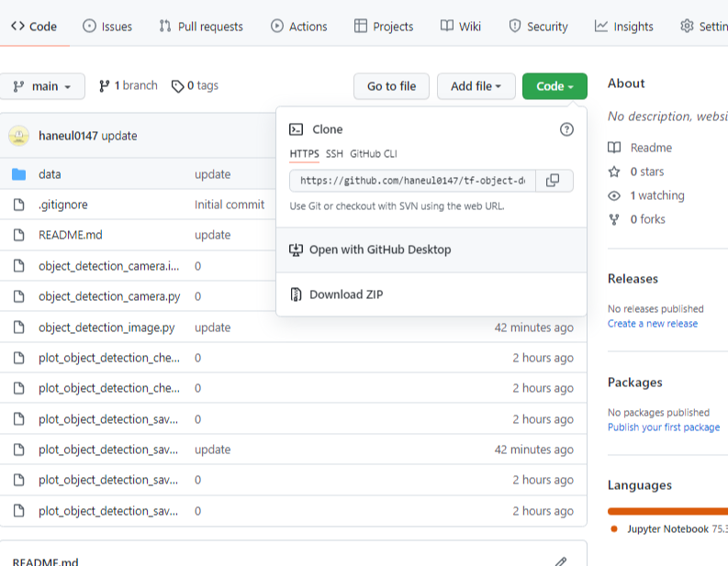Click the pencil edit icon for README.md
The height and width of the screenshot is (566, 728).
[561, 561]
